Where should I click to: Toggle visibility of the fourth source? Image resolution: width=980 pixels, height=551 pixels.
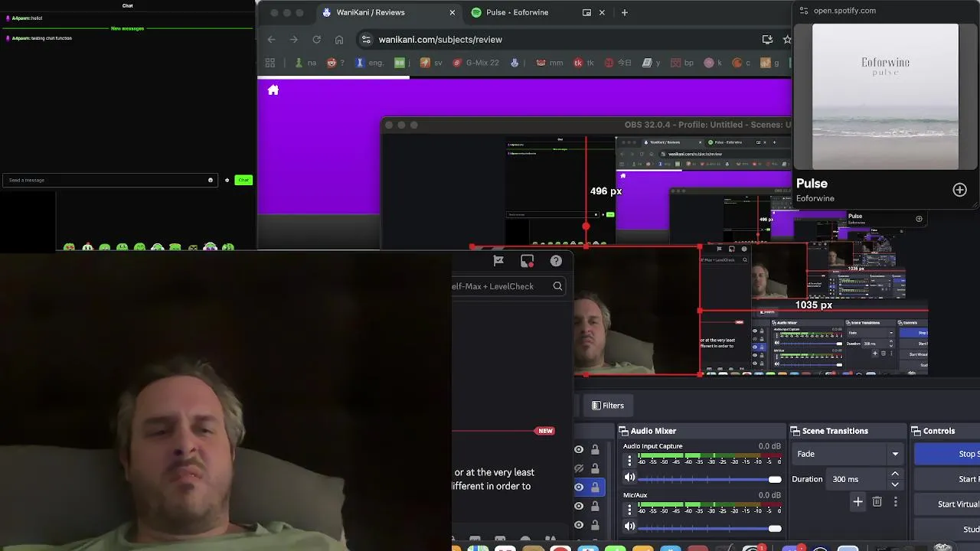point(579,506)
